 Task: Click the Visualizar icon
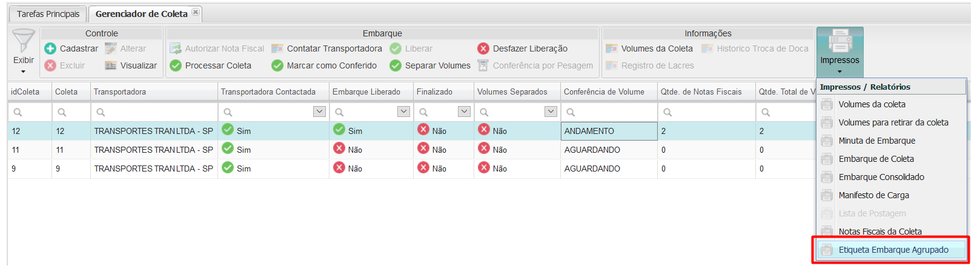click(111, 65)
